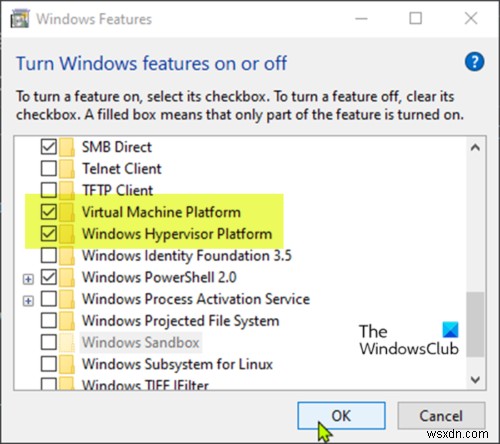Click the OK button
Screen dimensions: 500x444
[x=341, y=416]
